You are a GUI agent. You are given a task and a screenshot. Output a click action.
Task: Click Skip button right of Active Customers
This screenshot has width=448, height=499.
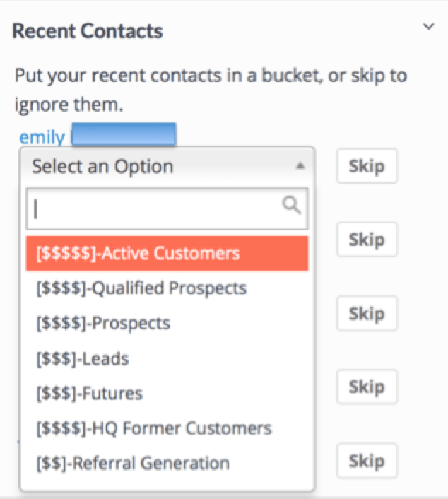click(367, 240)
